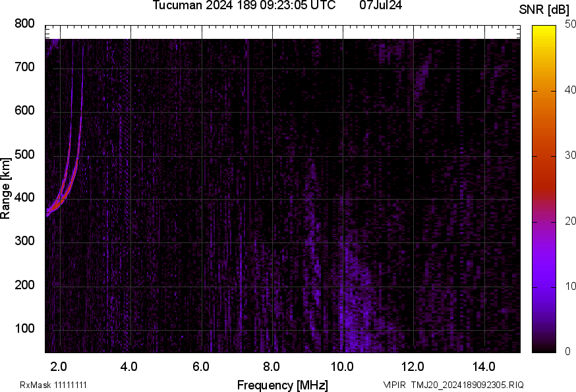Click the colorbar tick label '10'
This screenshot has height=392, width=576.
click(x=570, y=286)
